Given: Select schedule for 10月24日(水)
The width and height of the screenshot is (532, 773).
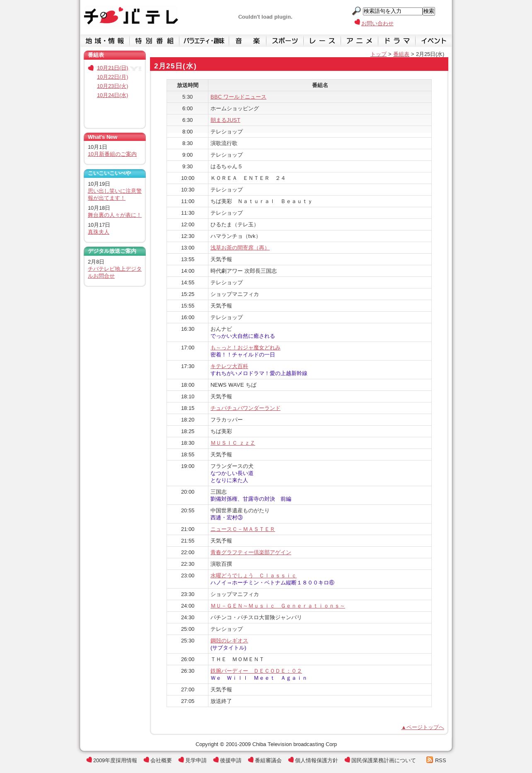Looking at the screenshot, I should (112, 95).
